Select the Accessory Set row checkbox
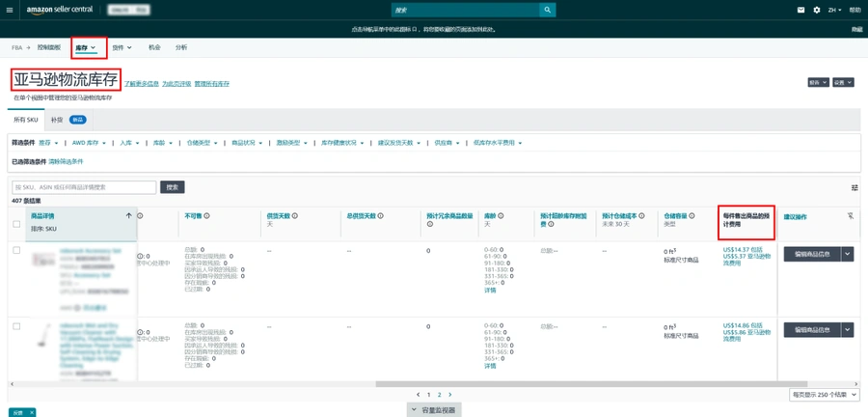This screenshot has width=868, height=417. 16,250
